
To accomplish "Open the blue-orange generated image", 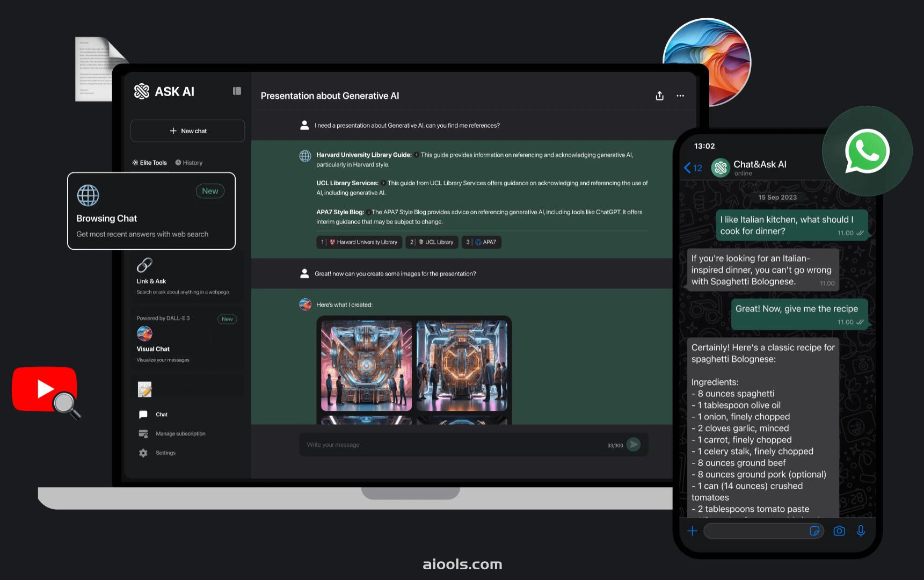I will point(462,366).
